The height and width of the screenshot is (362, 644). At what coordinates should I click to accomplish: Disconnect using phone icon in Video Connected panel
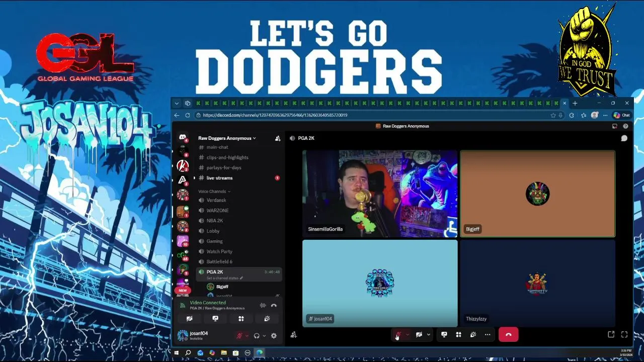coord(274,305)
